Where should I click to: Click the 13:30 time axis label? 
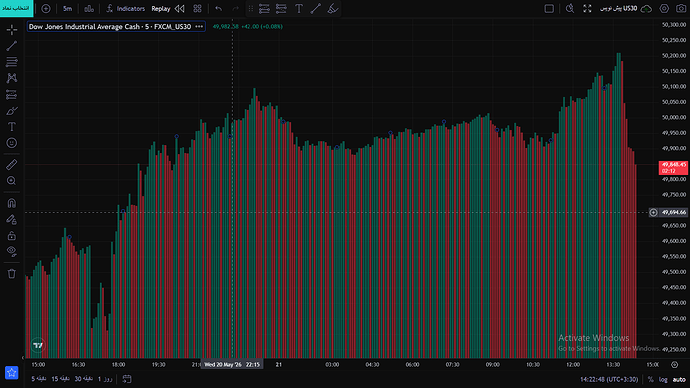[613, 365]
